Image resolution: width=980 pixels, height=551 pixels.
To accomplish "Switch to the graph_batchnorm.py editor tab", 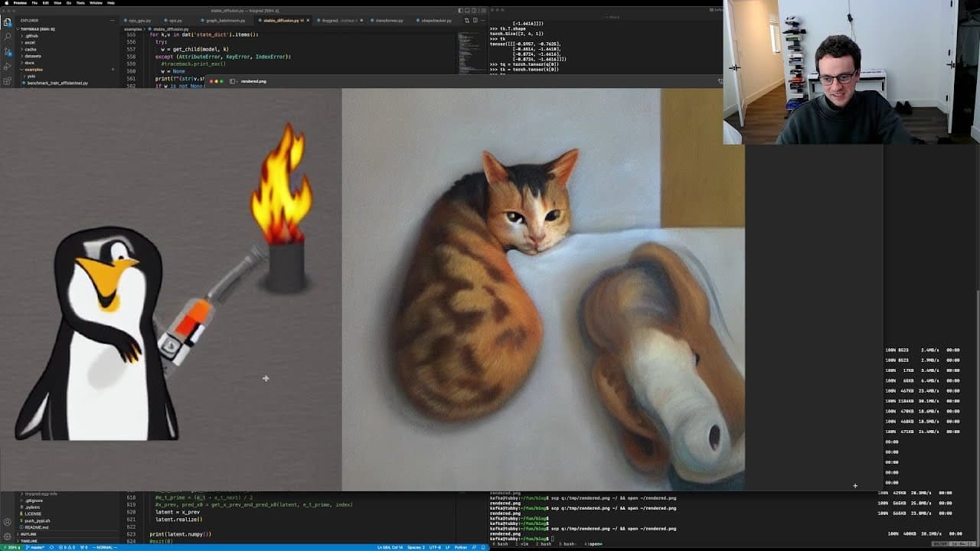I will coord(225,21).
